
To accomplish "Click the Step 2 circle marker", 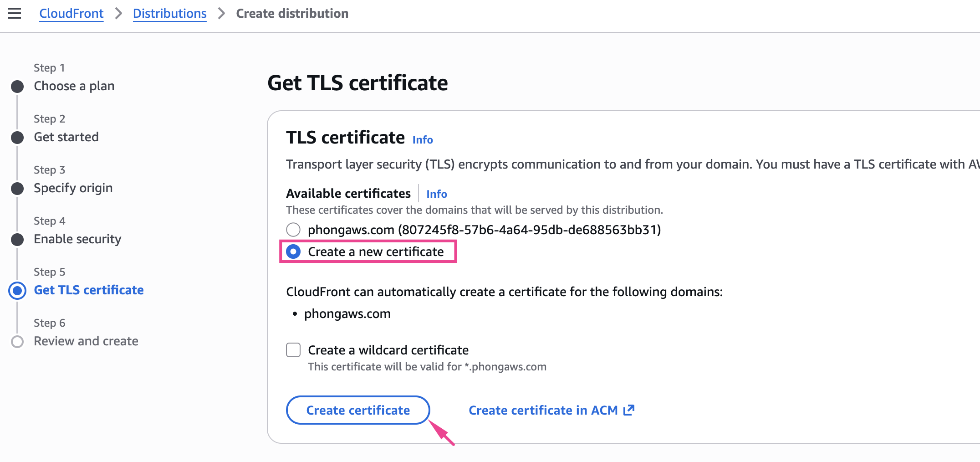I will pos(17,138).
